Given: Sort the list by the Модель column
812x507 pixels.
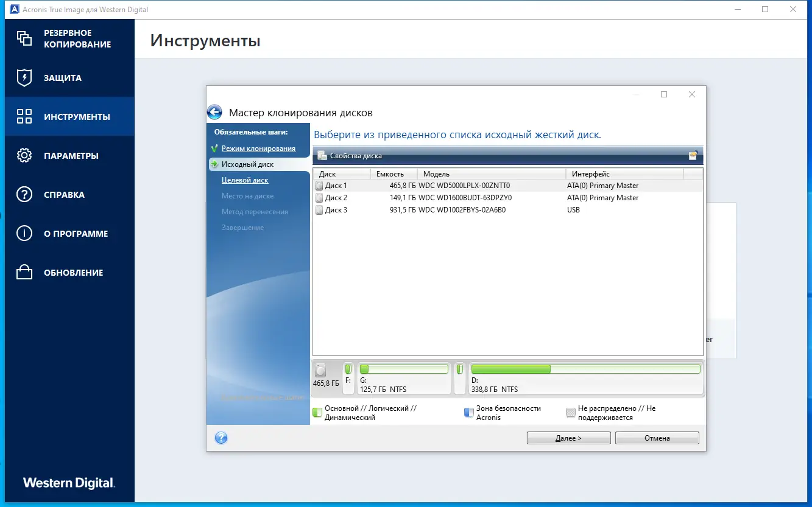Looking at the screenshot, I should [x=491, y=174].
